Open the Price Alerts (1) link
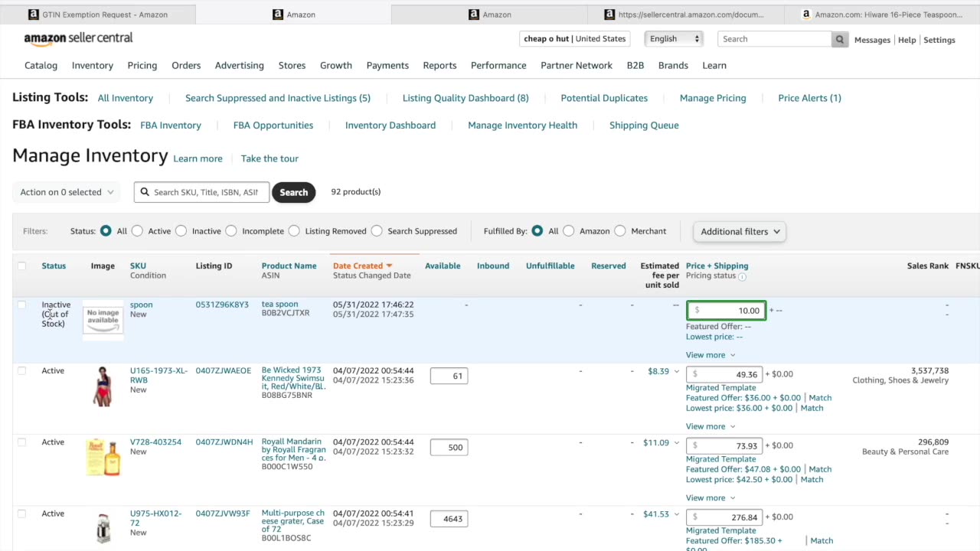Screen dimensions: 980x551 (x=809, y=98)
